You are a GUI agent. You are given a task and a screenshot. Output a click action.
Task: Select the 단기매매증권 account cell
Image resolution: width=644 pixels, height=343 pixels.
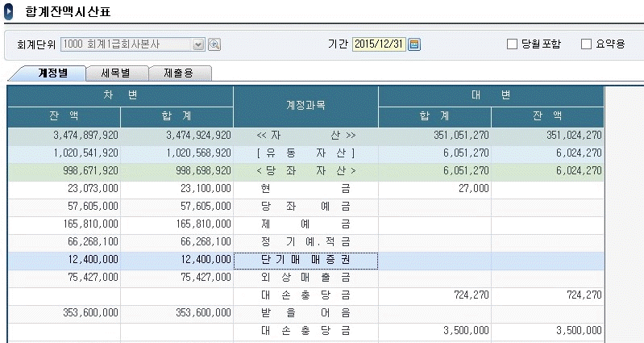[x=305, y=260]
